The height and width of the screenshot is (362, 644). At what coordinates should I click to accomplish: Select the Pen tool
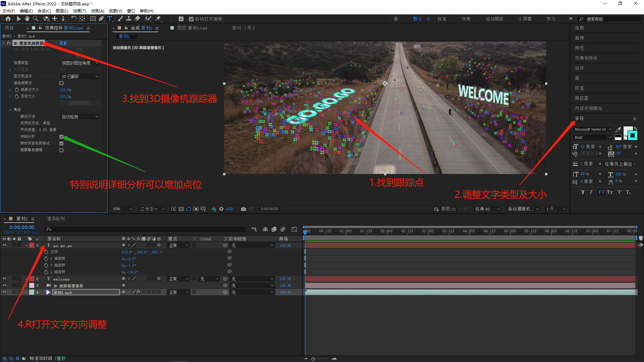(x=101, y=19)
